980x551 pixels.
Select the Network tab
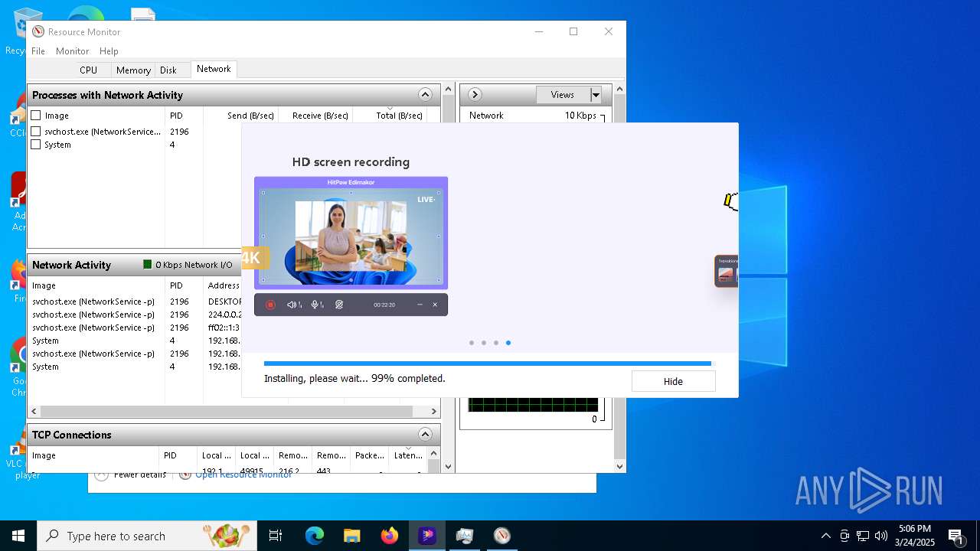[214, 69]
